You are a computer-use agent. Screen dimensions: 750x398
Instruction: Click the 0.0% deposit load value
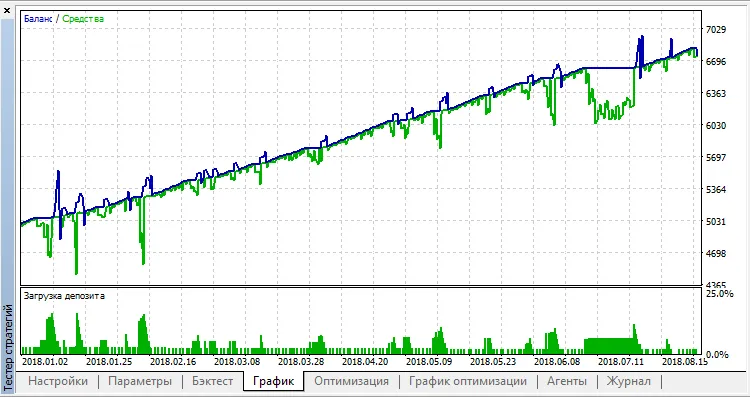pos(717,354)
